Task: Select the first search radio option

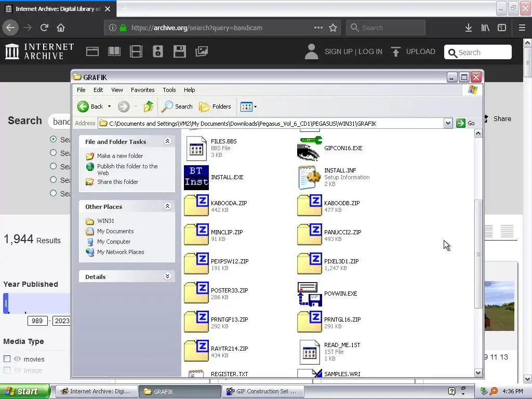Action: (x=54, y=139)
